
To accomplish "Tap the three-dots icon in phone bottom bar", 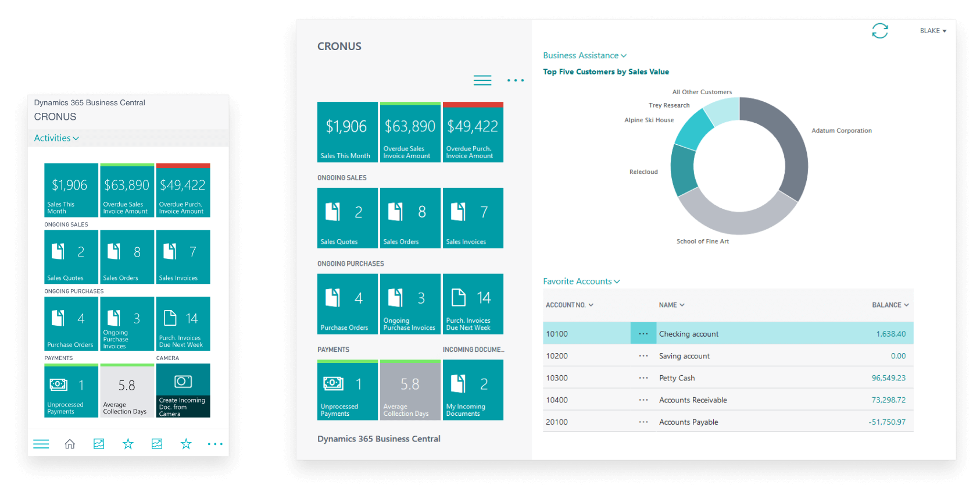I will [215, 444].
